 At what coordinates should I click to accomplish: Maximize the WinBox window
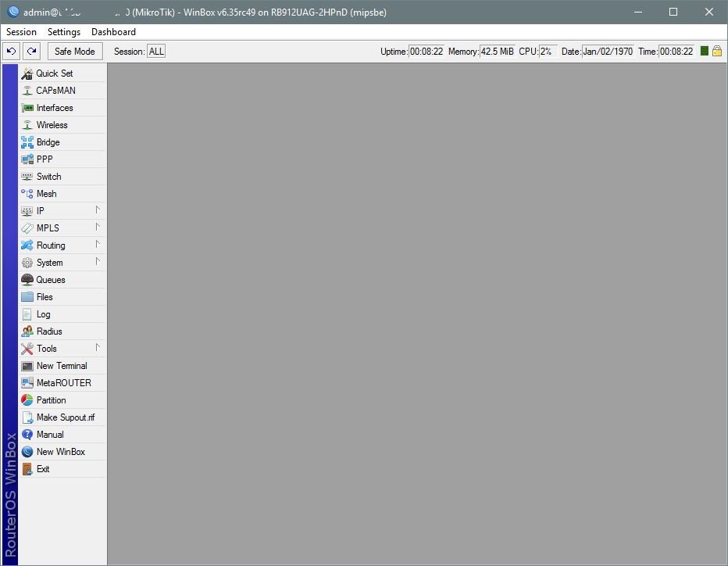point(673,12)
